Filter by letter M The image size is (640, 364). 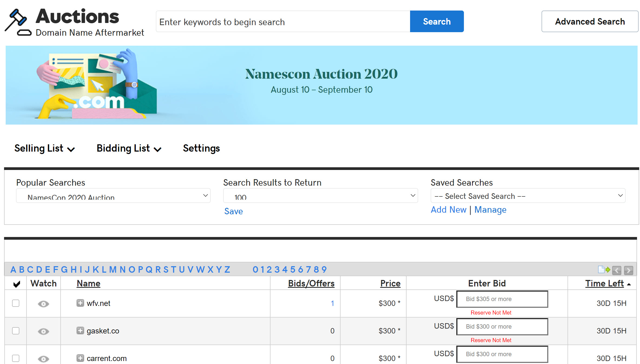(x=113, y=270)
